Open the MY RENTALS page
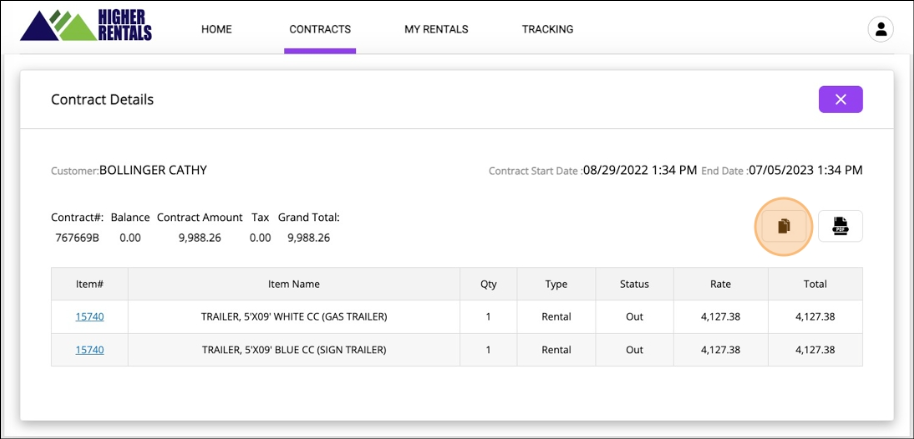The height and width of the screenshot is (439, 914). (436, 30)
